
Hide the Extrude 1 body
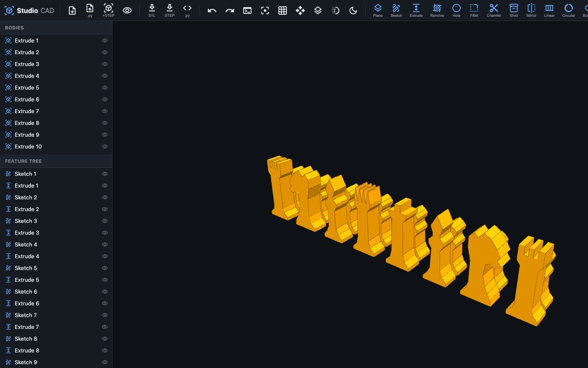(x=104, y=40)
